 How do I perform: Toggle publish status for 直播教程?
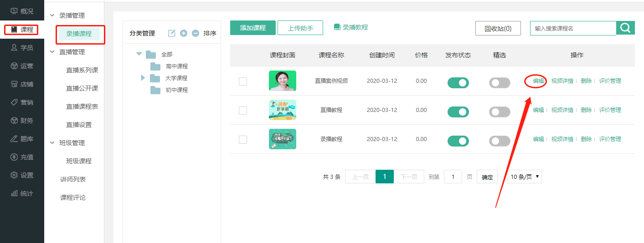click(458, 112)
